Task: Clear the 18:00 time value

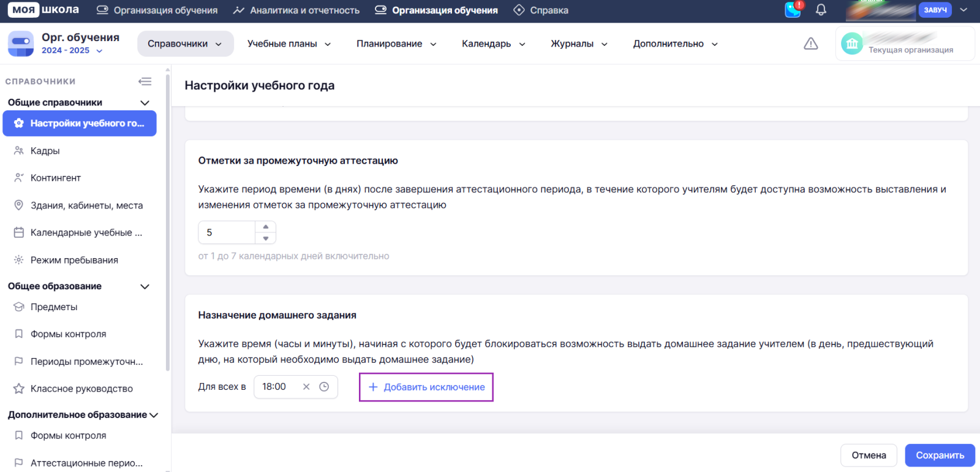Action: click(x=306, y=387)
